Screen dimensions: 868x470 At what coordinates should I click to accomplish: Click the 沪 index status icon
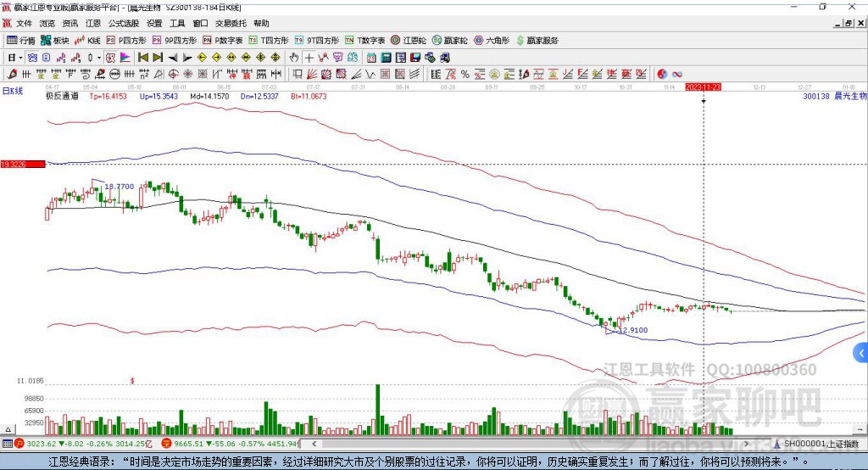(x=19, y=444)
